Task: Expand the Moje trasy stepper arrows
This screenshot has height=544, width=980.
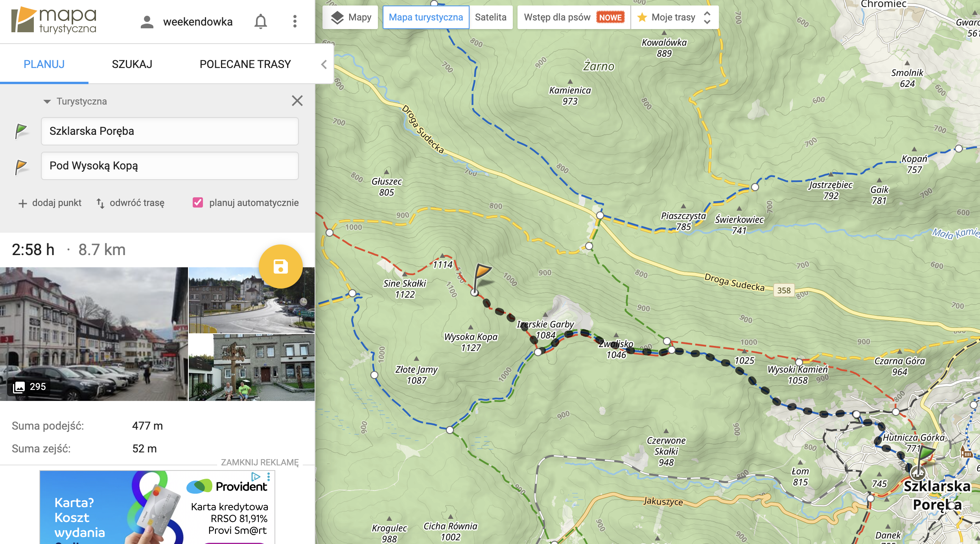Action: coord(707,17)
